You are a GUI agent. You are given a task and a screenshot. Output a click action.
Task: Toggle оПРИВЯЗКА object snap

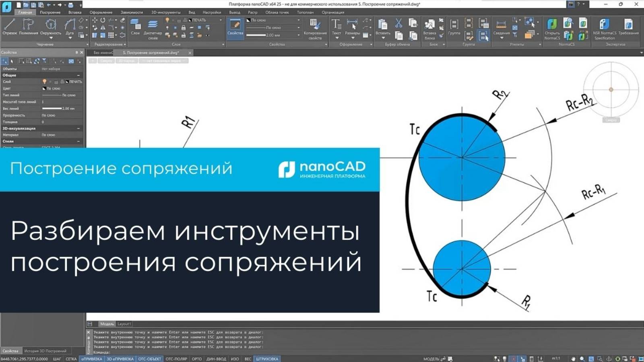click(x=92, y=359)
